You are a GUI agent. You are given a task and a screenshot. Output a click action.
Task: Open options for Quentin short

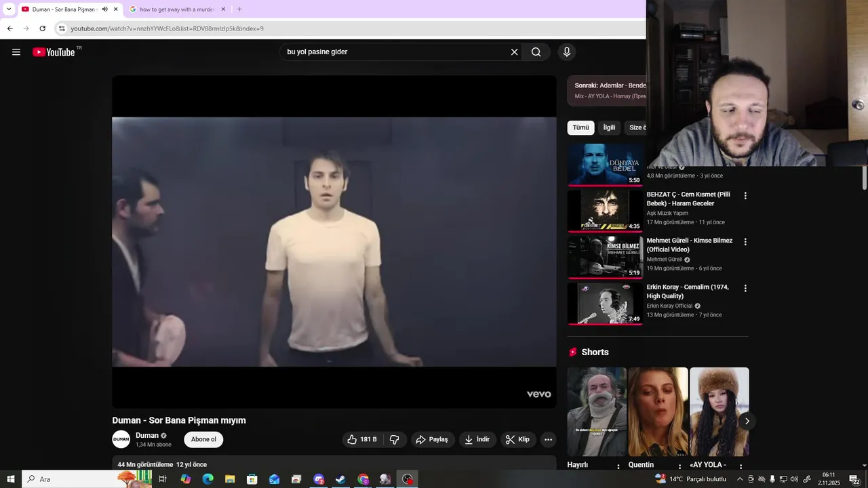coord(679,466)
